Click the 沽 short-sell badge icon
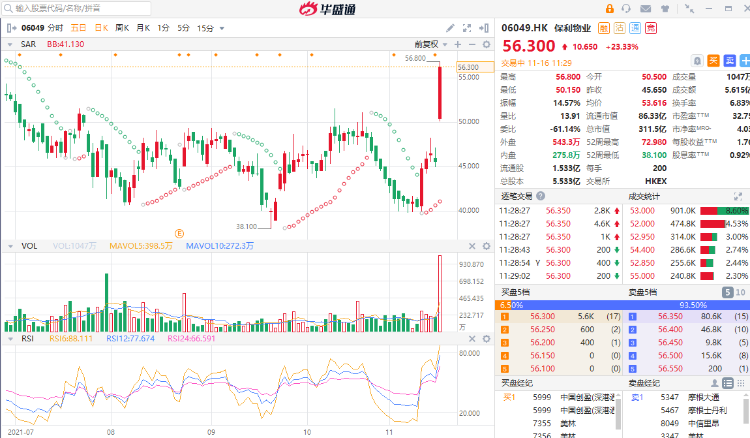The image size is (750, 438). coord(619,28)
